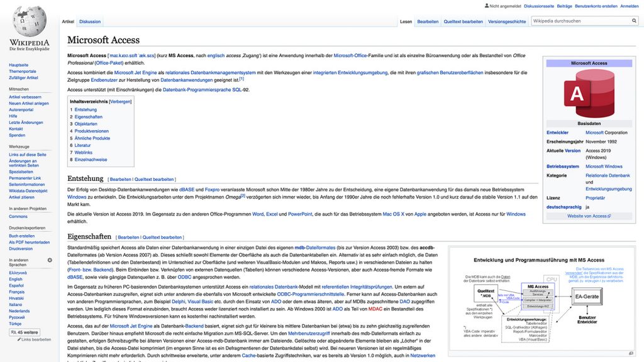Viewport: 644px width, 362px height.
Task: Open Zufälliger Artikel link
Action: (x=23, y=77)
